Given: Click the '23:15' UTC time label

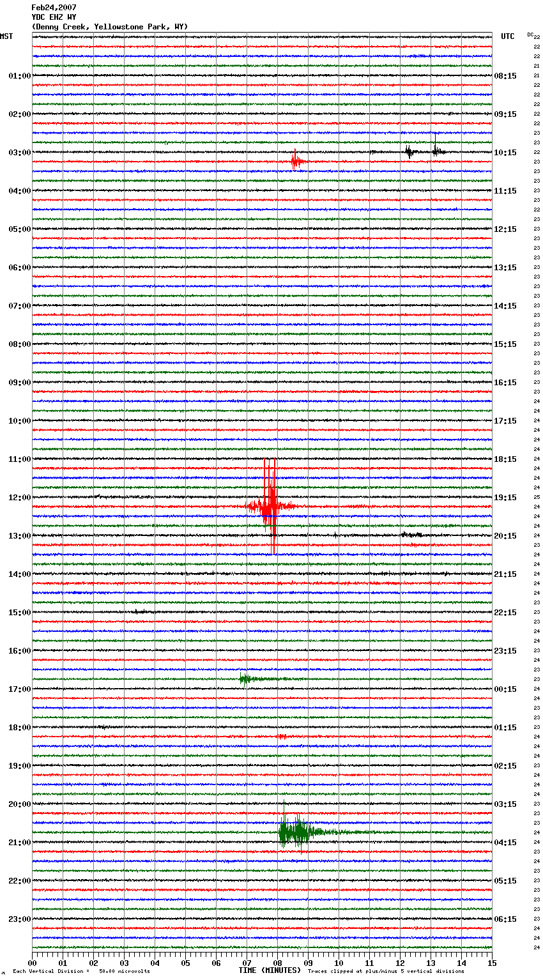Looking at the screenshot, I should [505, 651].
